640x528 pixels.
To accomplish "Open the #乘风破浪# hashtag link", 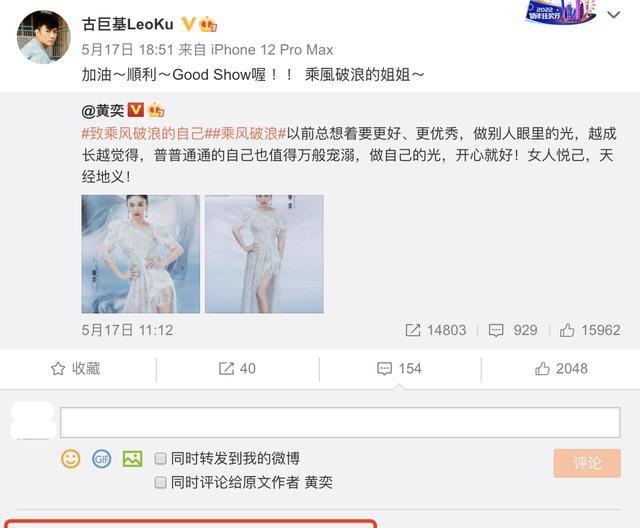I will pyautogui.click(x=246, y=133).
